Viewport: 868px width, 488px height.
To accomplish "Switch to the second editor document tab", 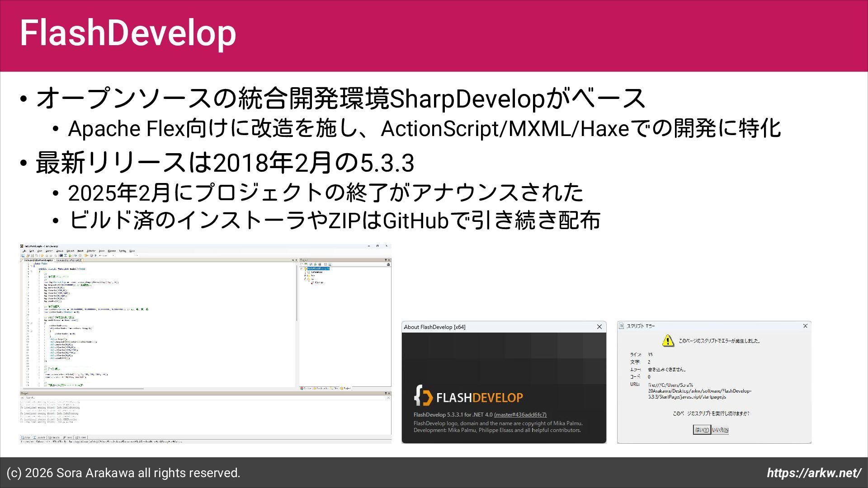I will tap(69, 260).
